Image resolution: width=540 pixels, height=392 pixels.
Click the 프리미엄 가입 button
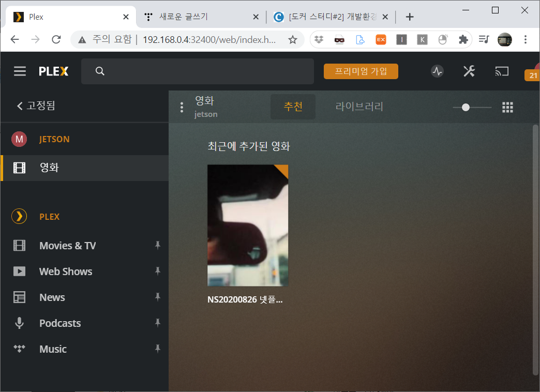[x=361, y=71]
